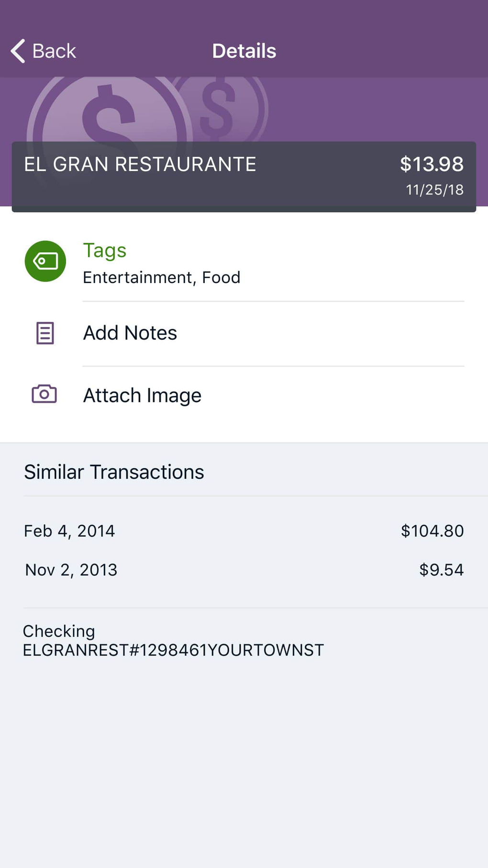
Task: Open the Feb 4, 2014 similar transaction
Action: 69,531
